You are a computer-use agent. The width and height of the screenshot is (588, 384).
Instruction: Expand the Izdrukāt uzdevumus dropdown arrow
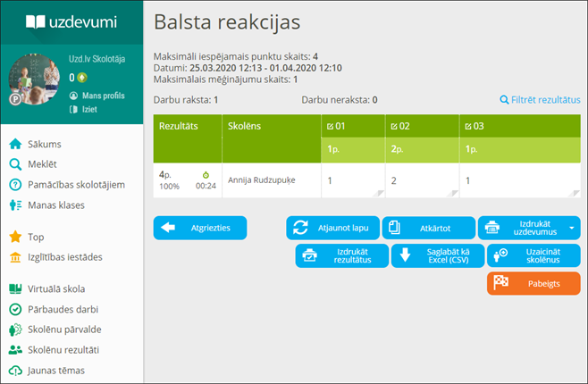click(572, 228)
